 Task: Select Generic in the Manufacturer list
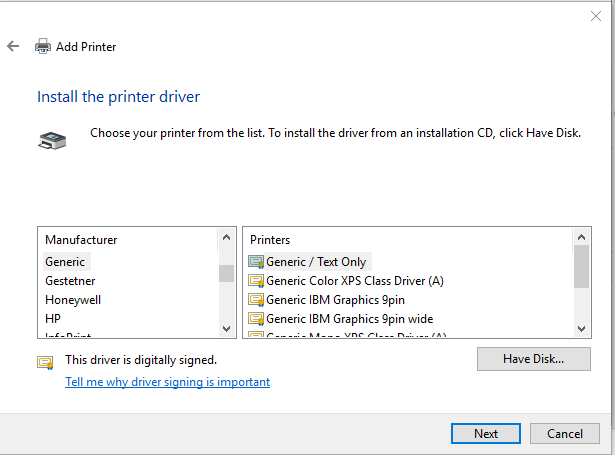pyautogui.click(x=65, y=262)
